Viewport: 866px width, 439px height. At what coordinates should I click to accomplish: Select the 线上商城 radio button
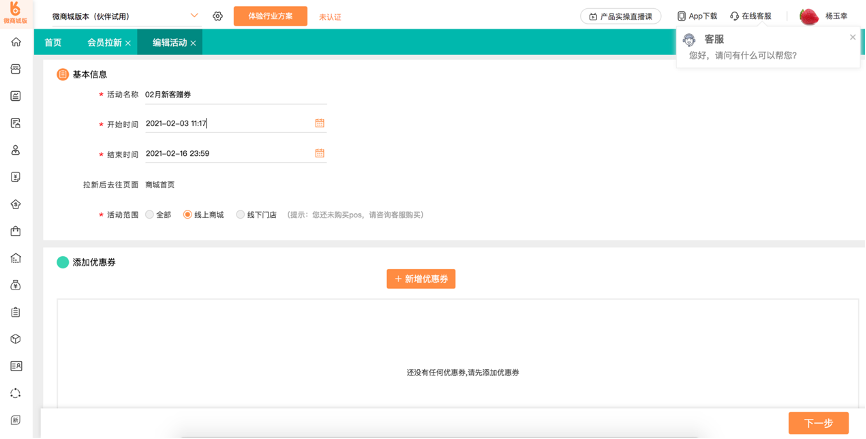pyautogui.click(x=187, y=214)
